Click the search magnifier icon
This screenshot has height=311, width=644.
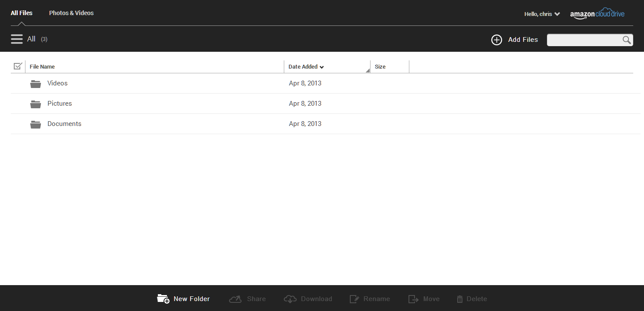coord(627,40)
